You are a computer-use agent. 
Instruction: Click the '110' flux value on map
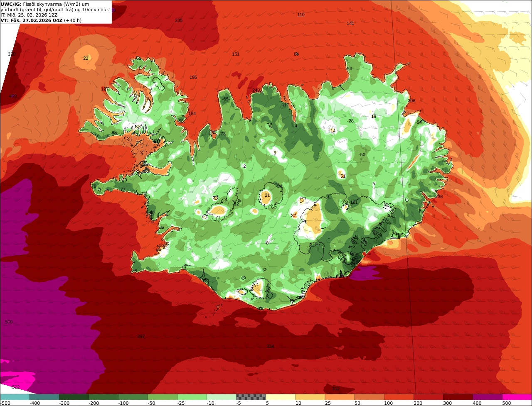coord(301,15)
